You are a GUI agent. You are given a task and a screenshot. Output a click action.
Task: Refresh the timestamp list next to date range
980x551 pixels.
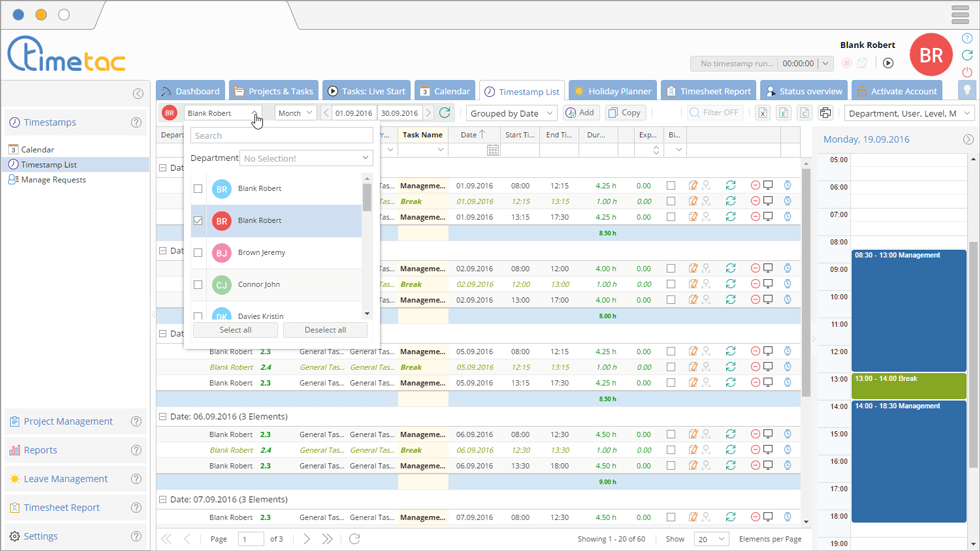pyautogui.click(x=445, y=113)
